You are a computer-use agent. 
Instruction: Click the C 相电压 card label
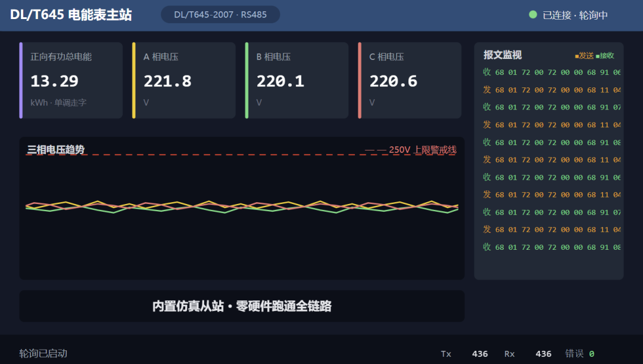click(x=387, y=57)
